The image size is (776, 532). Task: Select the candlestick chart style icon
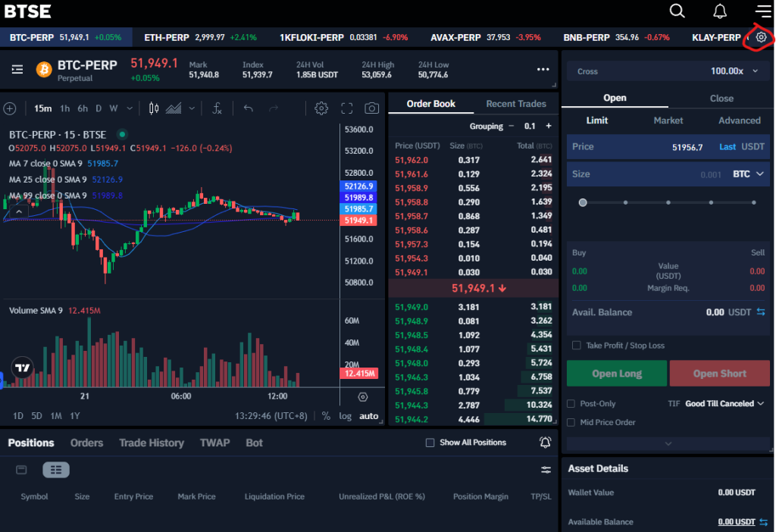(x=155, y=108)
